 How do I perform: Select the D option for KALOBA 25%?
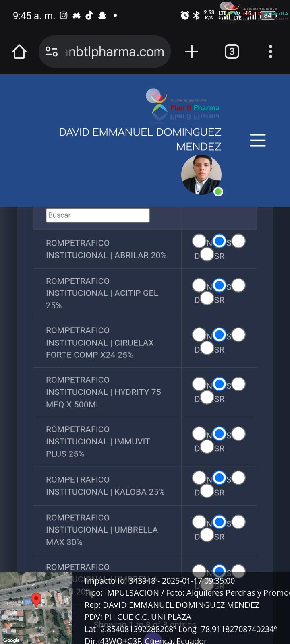pyautogui.click(x=238, y=478)
